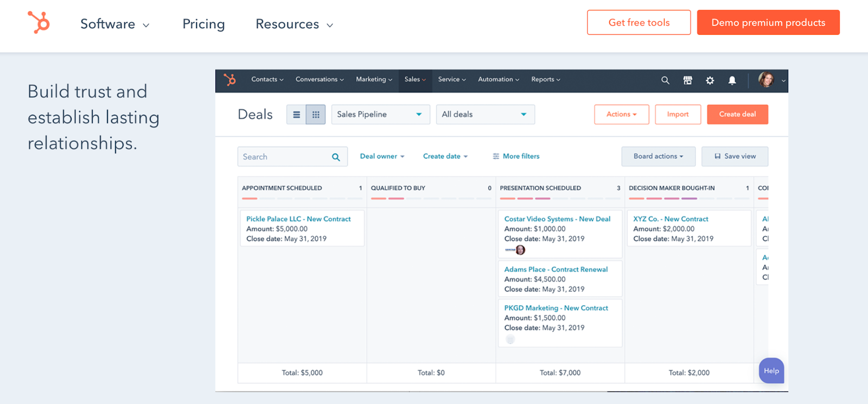Click the Create deal button

pos(737,115)
